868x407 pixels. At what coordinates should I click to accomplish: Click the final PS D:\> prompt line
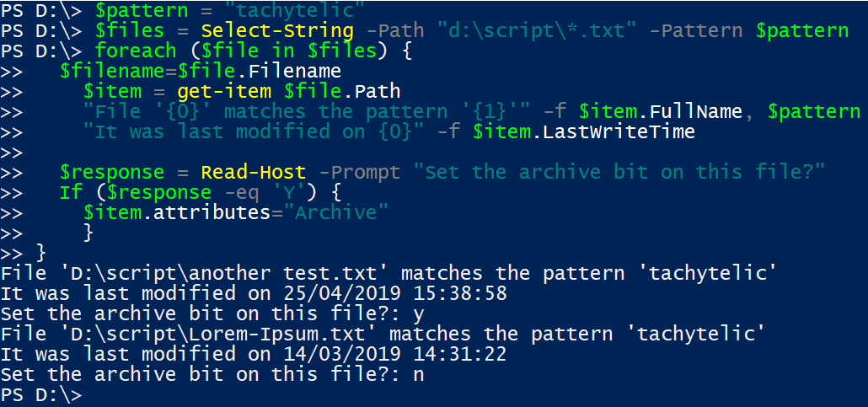(41, 395)
